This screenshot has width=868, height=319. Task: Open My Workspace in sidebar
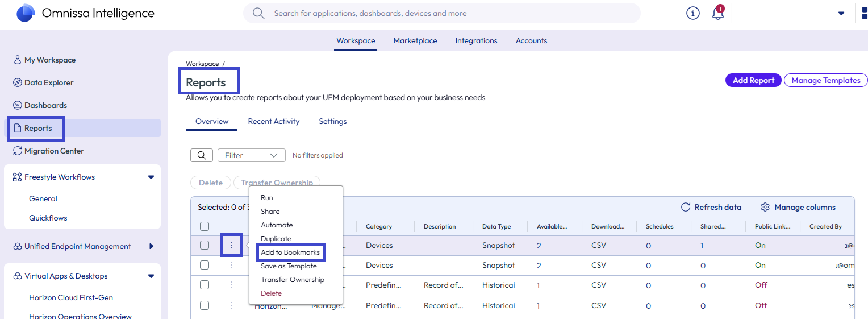pyautogui.click(x=50, y=60)
